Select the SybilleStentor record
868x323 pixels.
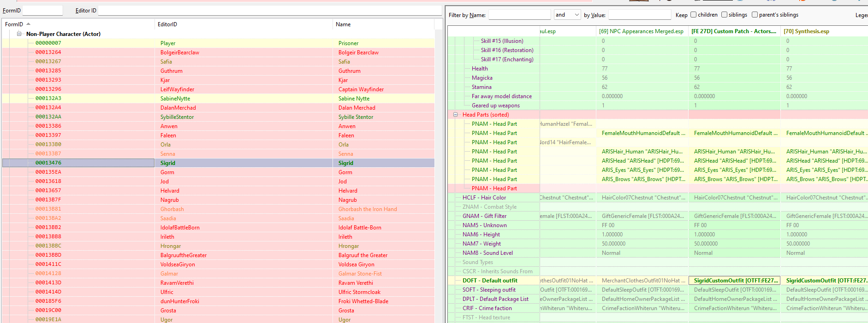[x=218, y=117]
